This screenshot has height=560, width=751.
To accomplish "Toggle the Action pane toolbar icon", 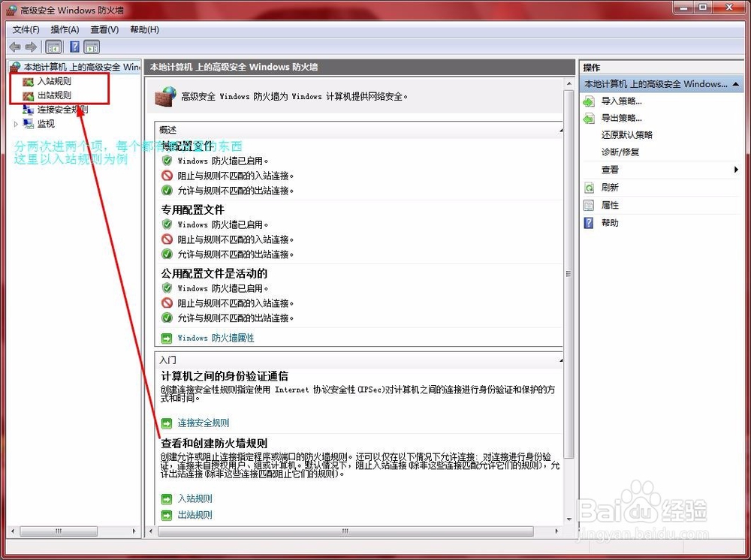I will pyautogui.click(x=92, y=47).
